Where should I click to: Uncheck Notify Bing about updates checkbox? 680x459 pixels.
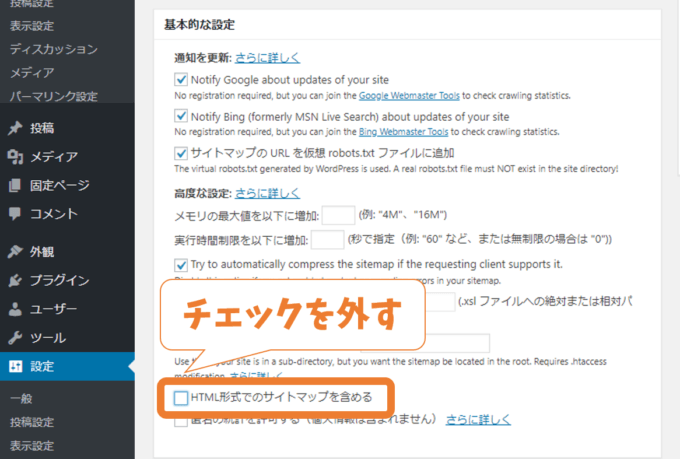tap(181, 116)
